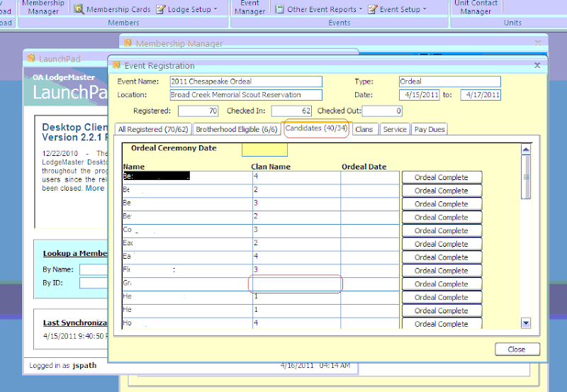Click the Lodge Setup pencil icon

click(x=161, y=9)
